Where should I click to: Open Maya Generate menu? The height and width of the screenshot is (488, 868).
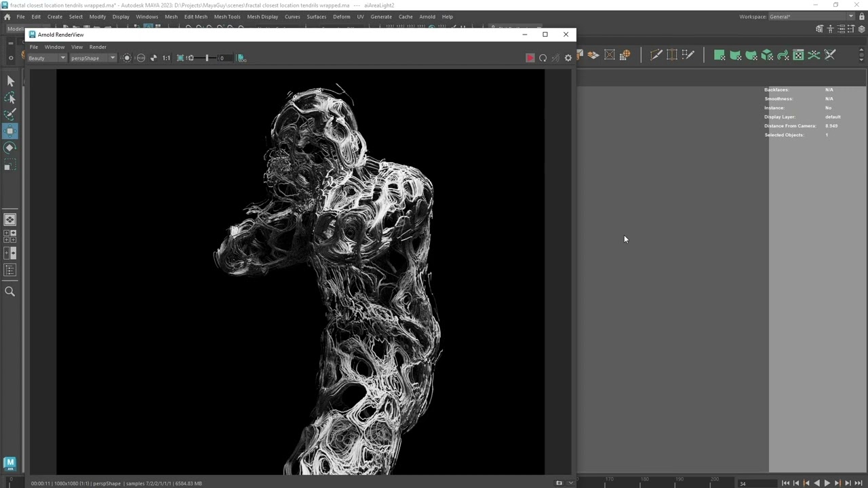[381, 16]
